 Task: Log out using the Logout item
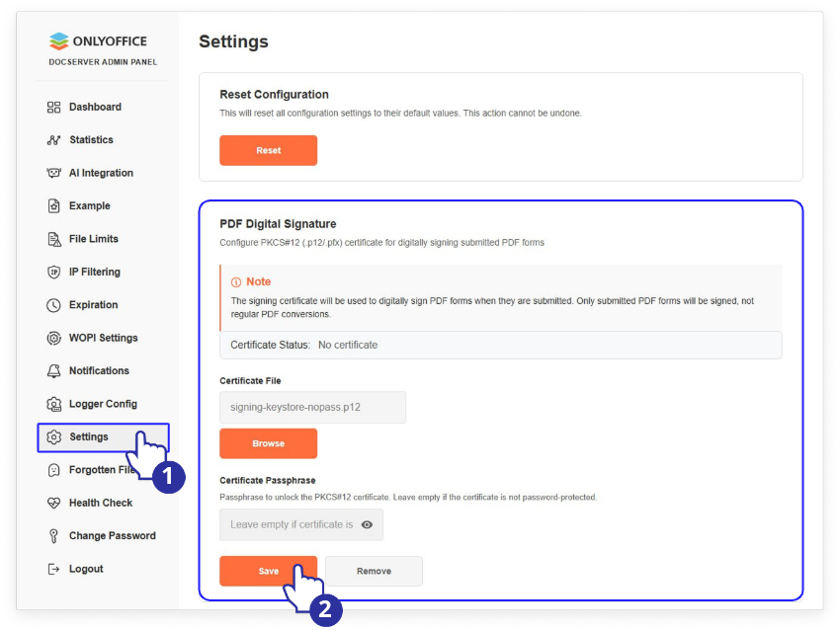pyautogui.click(x=86, y=569)
